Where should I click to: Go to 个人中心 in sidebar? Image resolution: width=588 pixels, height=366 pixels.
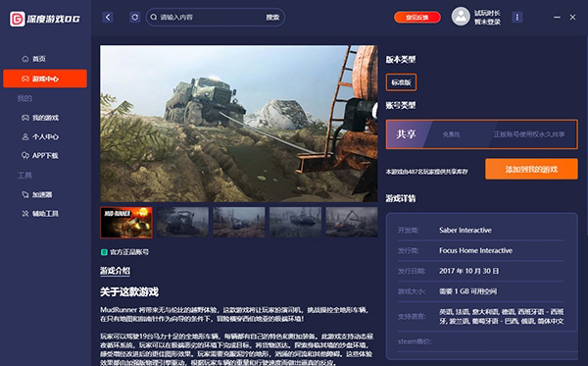pyautogui.click(x=40, y=136)
